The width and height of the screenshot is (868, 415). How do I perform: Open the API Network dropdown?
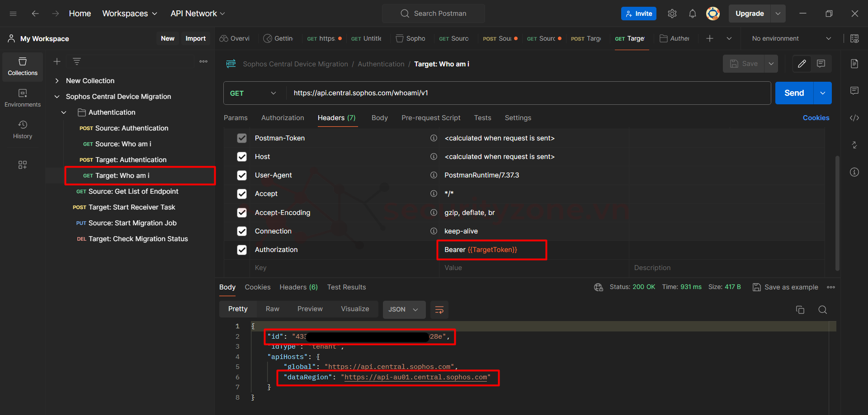tap(198, 14)
